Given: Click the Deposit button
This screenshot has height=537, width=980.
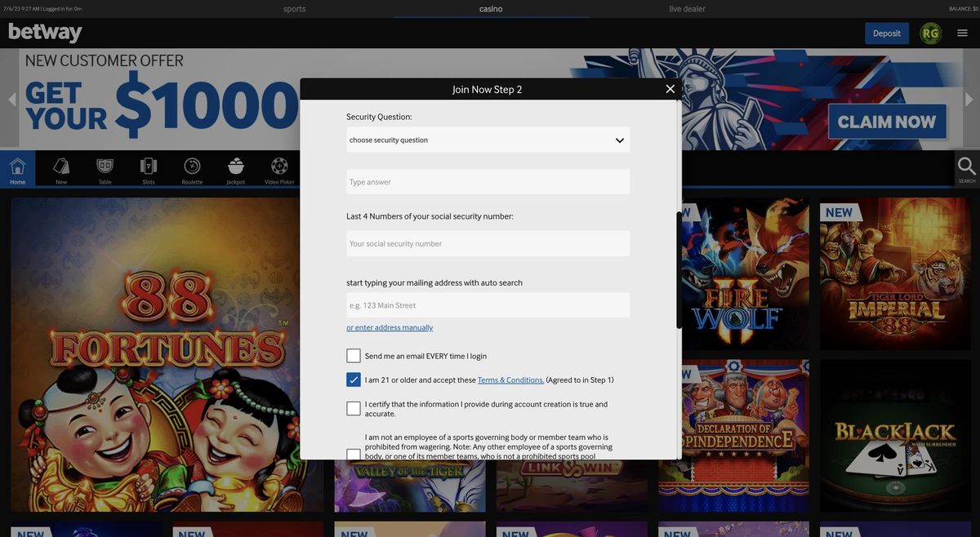Looking at the screenshot, I should [887, 33].
